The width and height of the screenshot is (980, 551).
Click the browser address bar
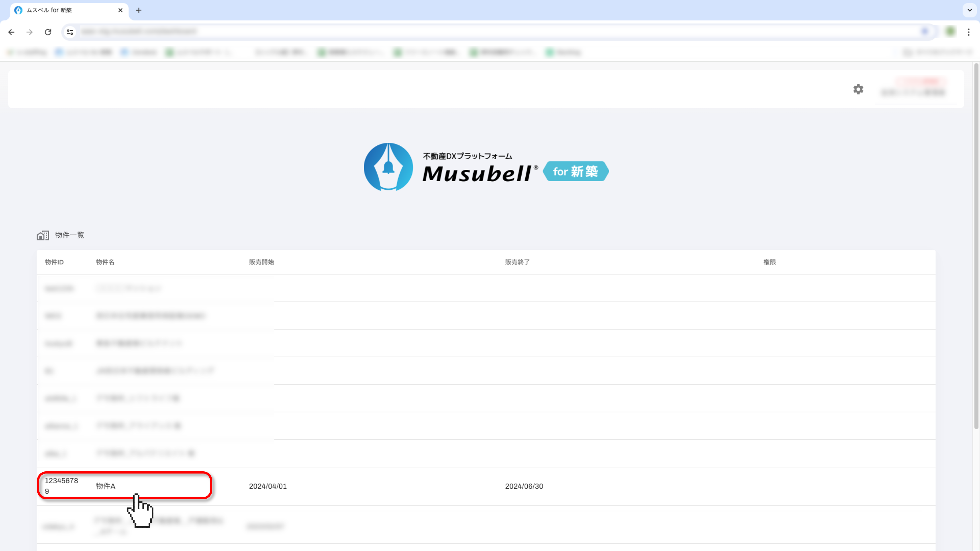[494, 32]
